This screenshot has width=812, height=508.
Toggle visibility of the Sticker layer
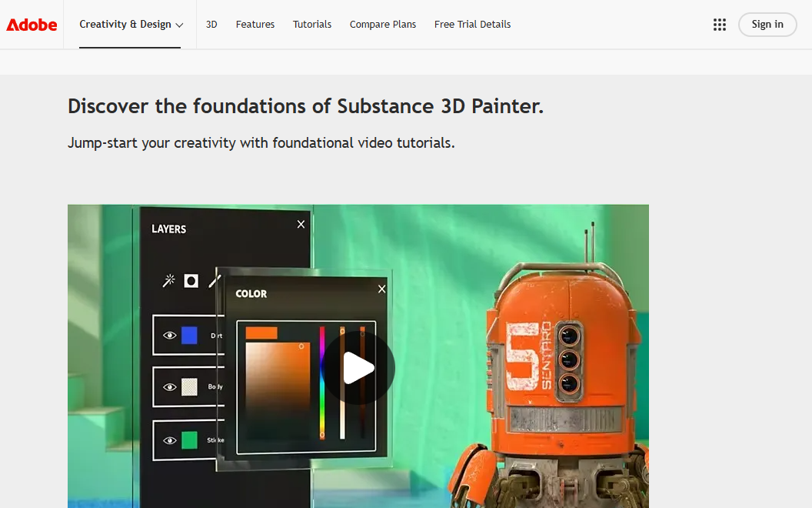pyautogui.click(x=170, y=440)
